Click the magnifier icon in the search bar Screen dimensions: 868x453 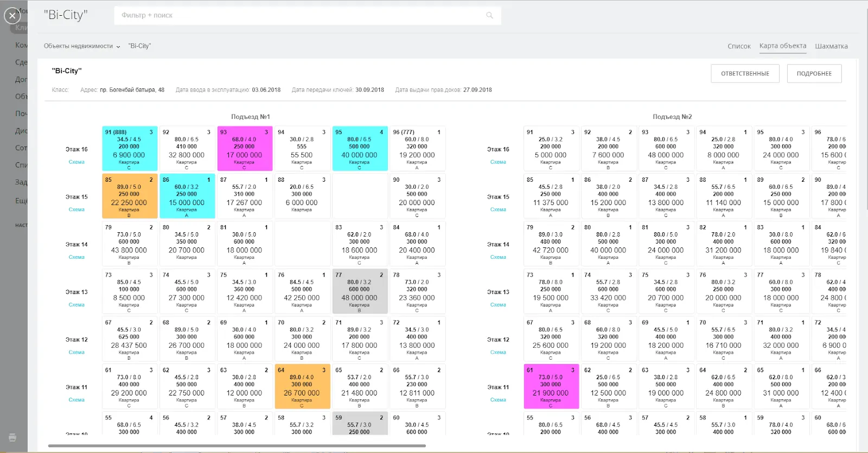(489, 15)
